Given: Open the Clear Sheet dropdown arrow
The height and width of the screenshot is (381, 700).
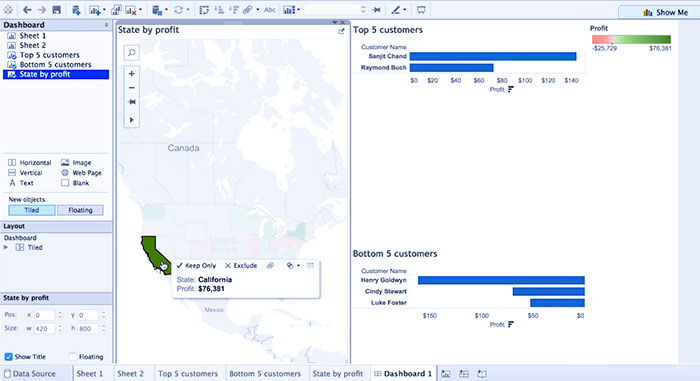Looking at the screenshot, I should point(140,9).
